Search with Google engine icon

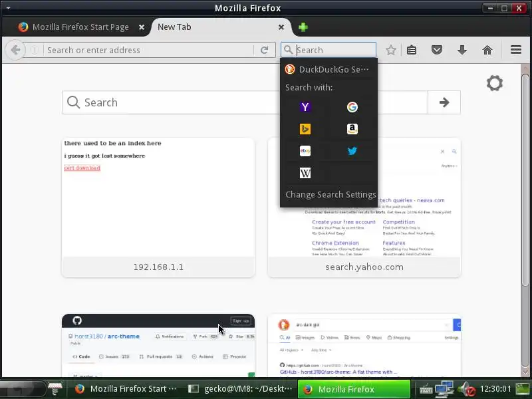[352, 107]
